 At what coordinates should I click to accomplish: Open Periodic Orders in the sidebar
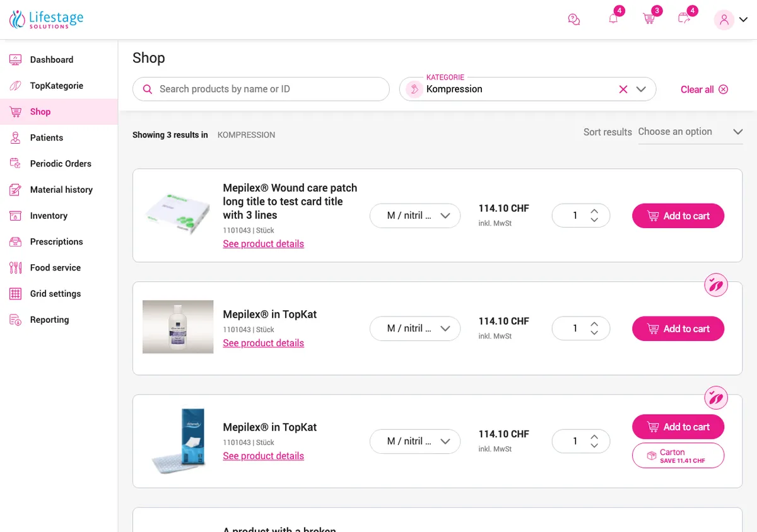click(x=59, y=163)
